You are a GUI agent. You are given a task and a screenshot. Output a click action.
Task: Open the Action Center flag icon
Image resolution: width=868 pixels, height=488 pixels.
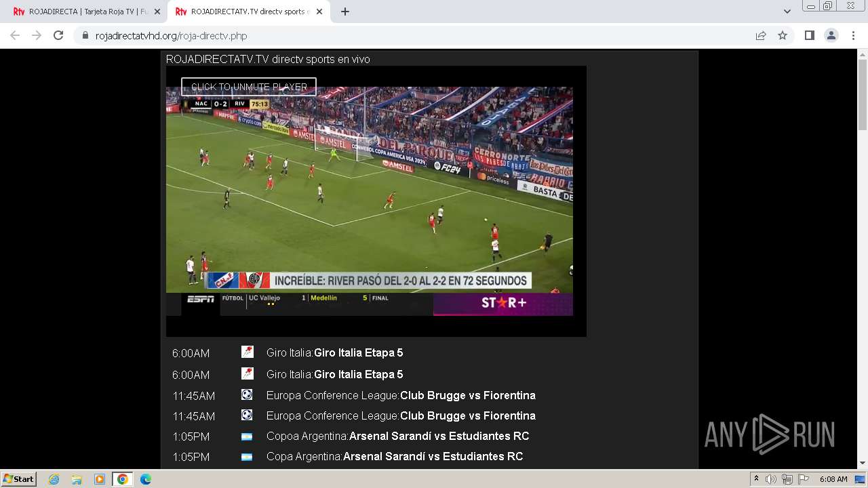click(x=802, y=479)
